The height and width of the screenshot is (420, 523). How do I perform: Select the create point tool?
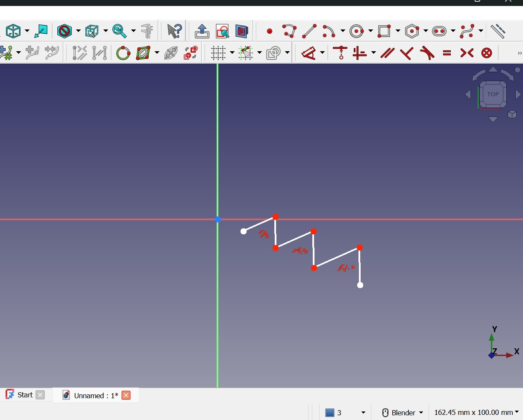tap(270, 31)
